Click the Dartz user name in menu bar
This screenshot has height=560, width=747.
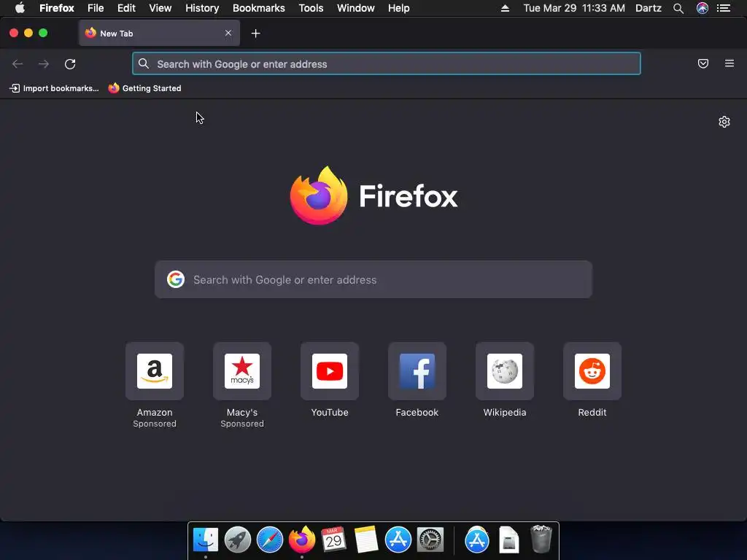649,8
